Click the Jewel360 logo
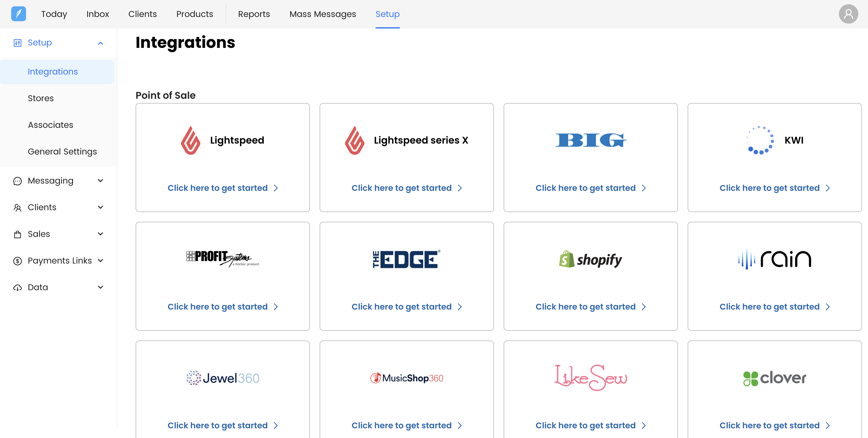868x438 pixels. coord(223,378)
